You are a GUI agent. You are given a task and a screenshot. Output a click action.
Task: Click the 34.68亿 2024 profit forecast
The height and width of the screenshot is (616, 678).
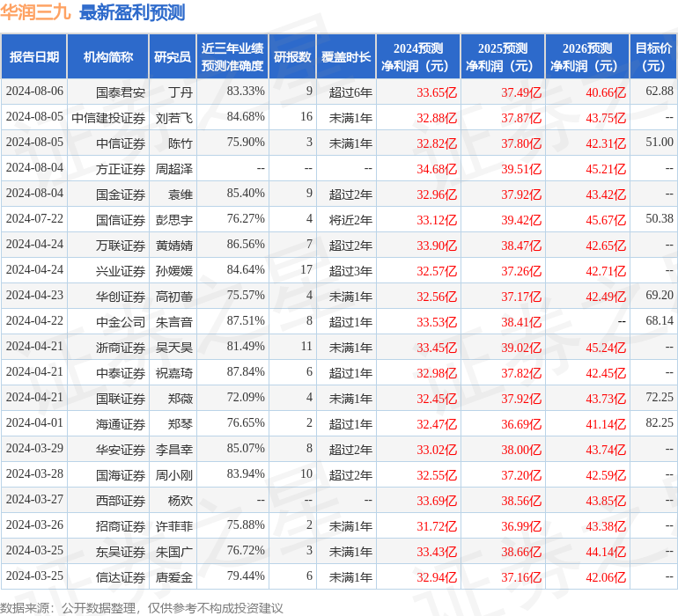pyautogui.click(x=437, y=169)
